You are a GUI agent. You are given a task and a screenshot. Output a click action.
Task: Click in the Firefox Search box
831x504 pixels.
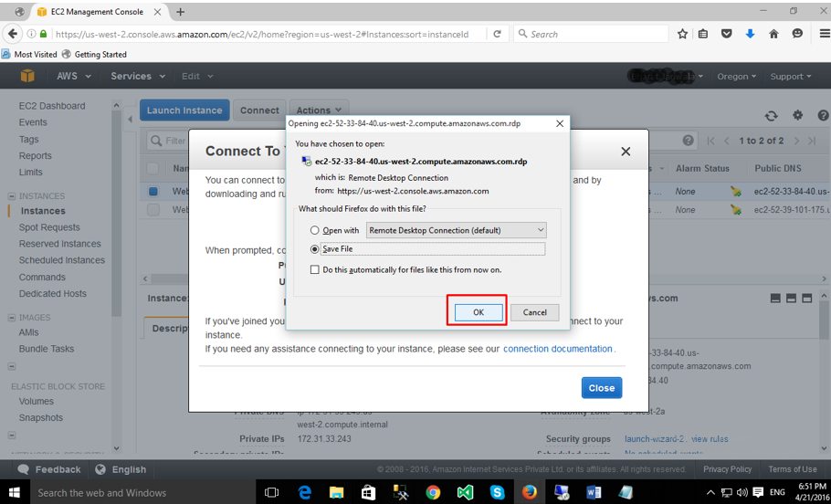(x=591, y=34)
